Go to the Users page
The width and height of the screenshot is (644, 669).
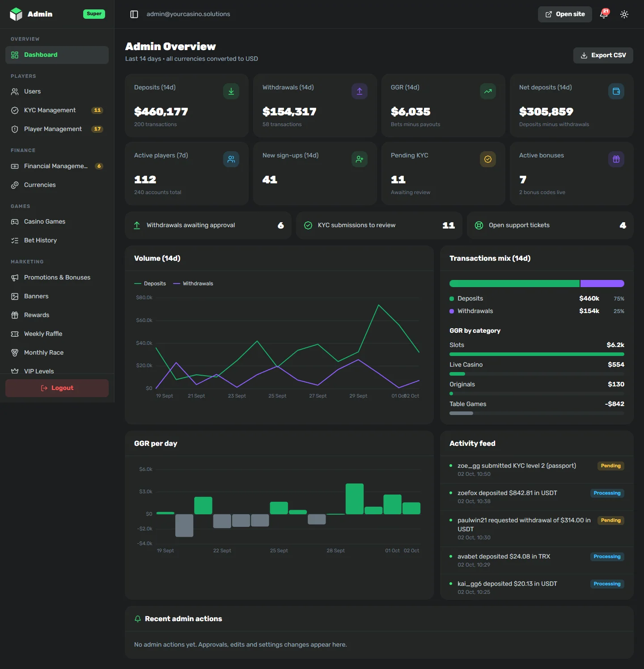tap(57, 92)
